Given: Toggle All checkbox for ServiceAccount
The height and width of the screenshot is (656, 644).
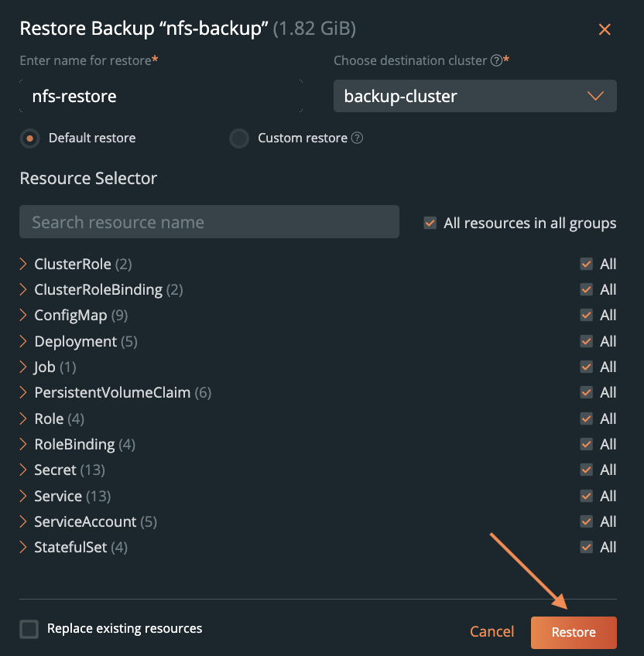Looking at the screenshot, I should coord(586,522).
